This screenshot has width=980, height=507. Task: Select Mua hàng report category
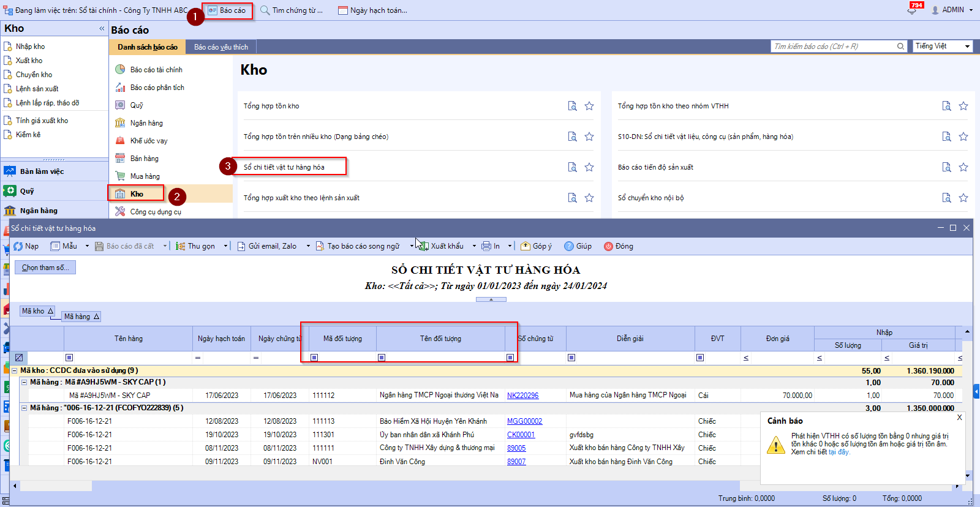(x=145, y=176)
